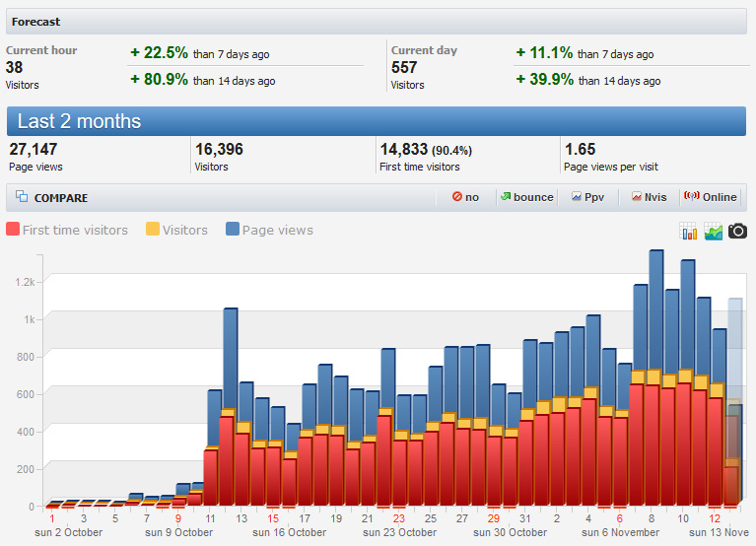The width and height of the screenshot is (756, 546).
Task: Take chart snapshot with camera icon
Action: 737,232
